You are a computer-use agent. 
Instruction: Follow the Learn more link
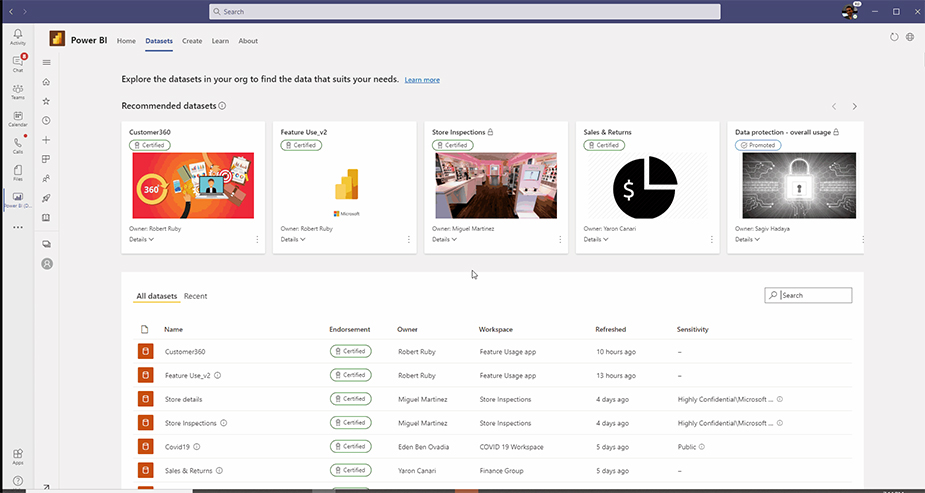coord(422,80)
